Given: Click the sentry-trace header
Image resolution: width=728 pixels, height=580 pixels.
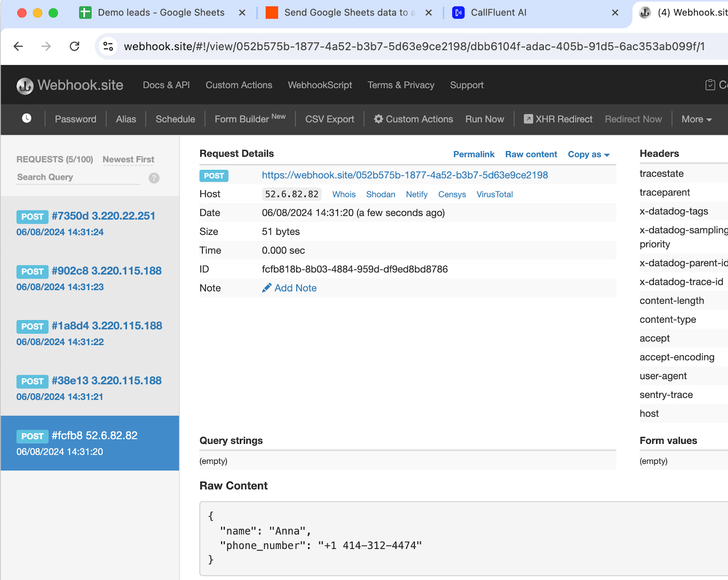Looking at the screenshot, I should [666, 395].
